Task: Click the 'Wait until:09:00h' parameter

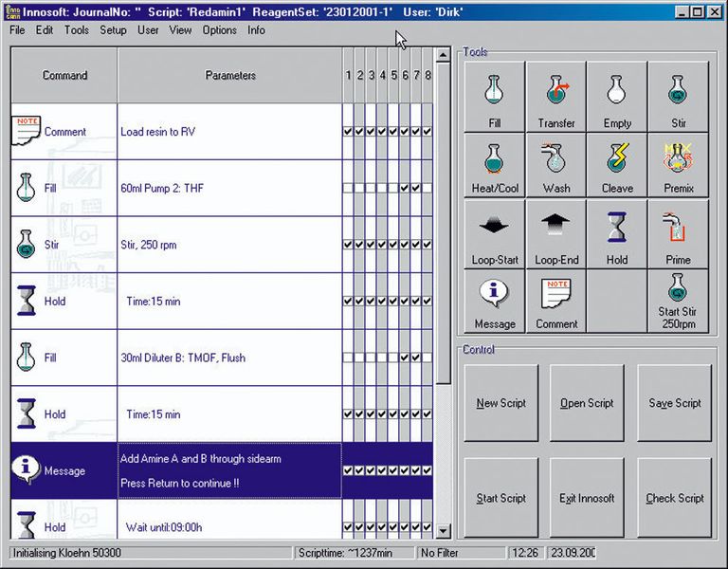Action: pos(164,527)
